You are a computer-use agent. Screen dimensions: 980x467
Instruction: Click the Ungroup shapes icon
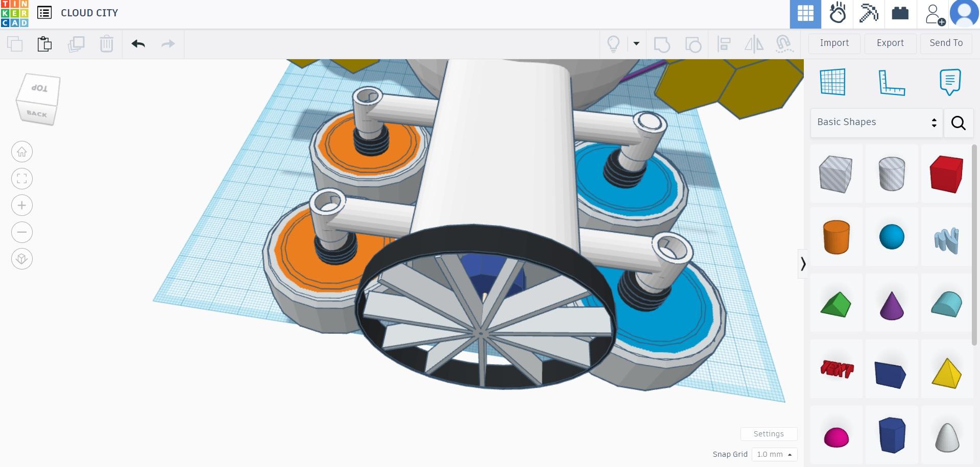tap(693, 44)
